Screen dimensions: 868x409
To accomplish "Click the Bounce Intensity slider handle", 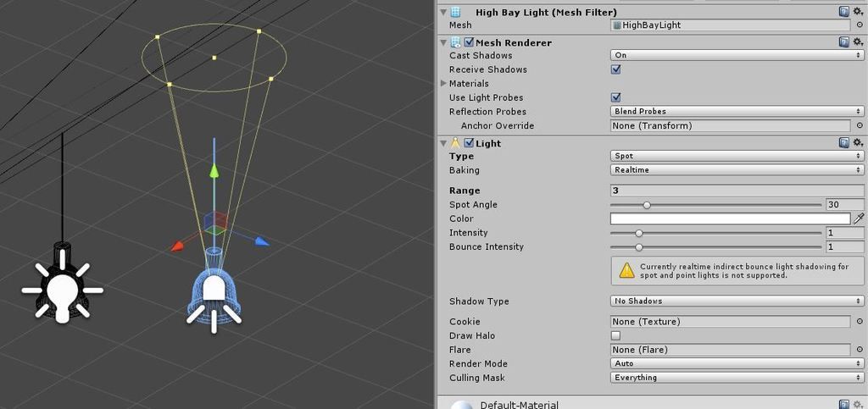I will pyautogui.click(x=639, y=247).
